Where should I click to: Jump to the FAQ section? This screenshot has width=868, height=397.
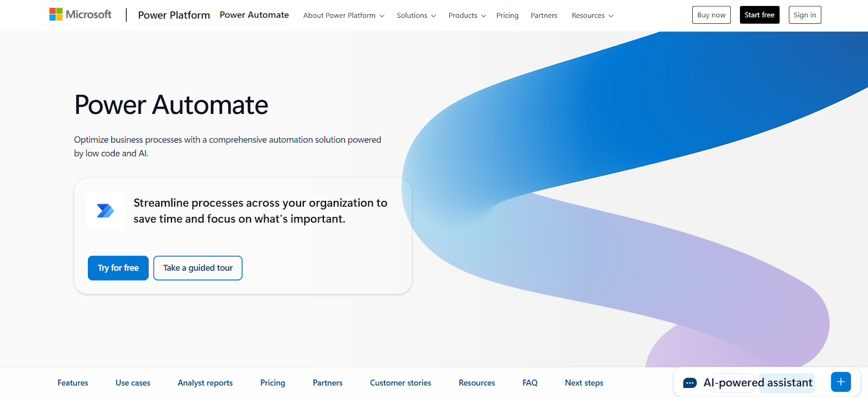pos(530,383)
